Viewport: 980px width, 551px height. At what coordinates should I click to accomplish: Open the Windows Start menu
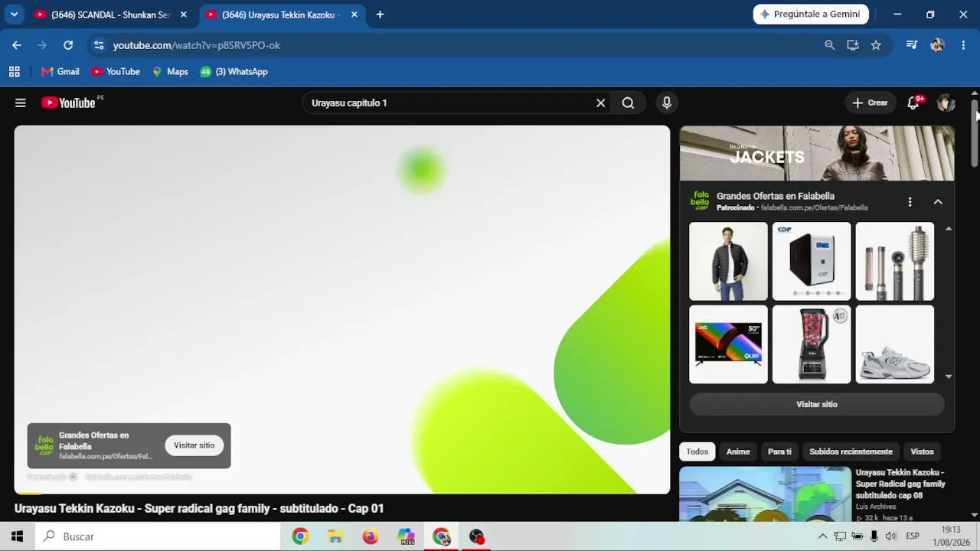click(x=17, y=536)
